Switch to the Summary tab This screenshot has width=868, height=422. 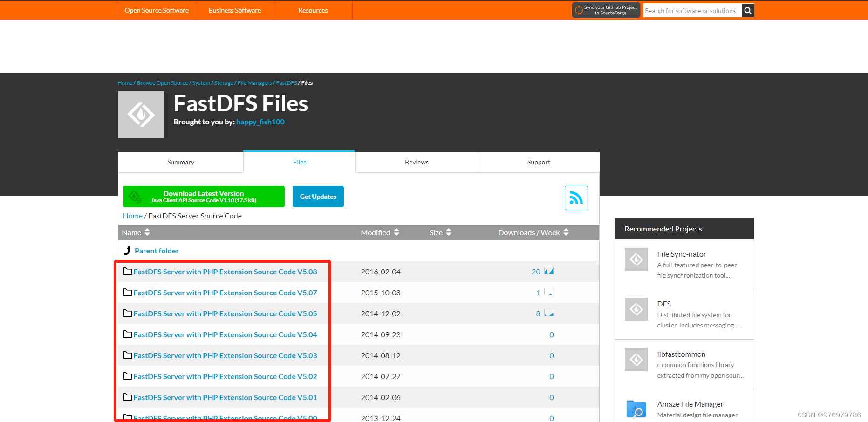pos(180,162)
